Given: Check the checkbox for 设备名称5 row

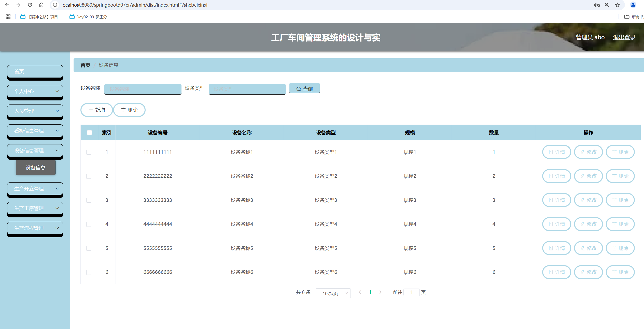Looking at the screenshot, I should [89, 248].
